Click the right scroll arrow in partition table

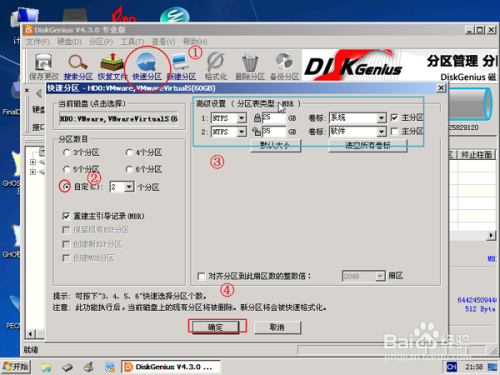[491, 235]
